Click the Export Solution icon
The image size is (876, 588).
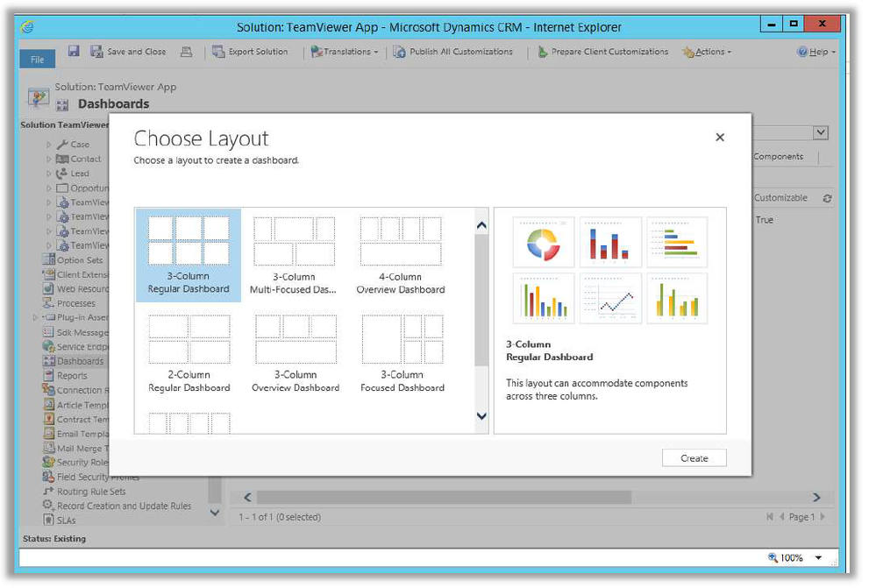tap(219, 52)
